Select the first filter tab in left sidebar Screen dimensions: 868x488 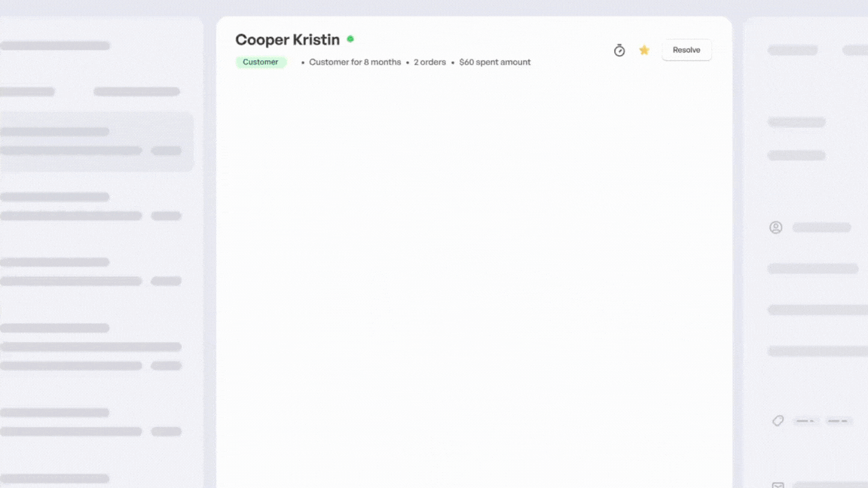(28, 92)
